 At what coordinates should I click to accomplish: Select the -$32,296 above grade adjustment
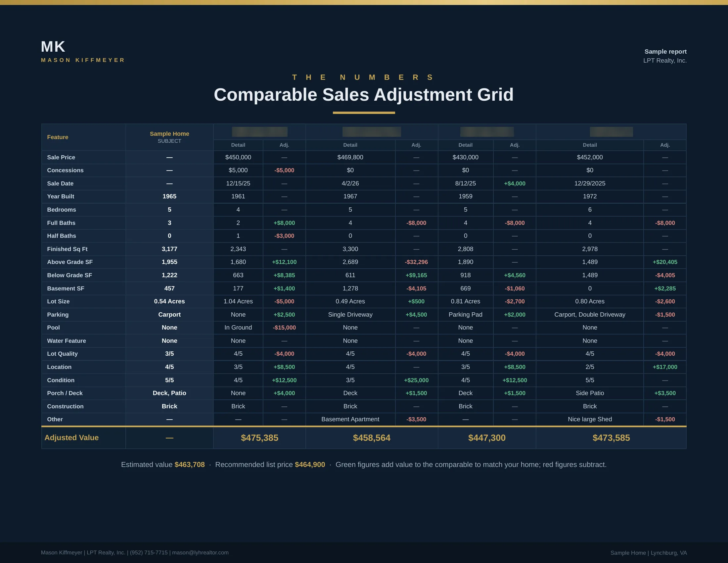pos(416,262)
